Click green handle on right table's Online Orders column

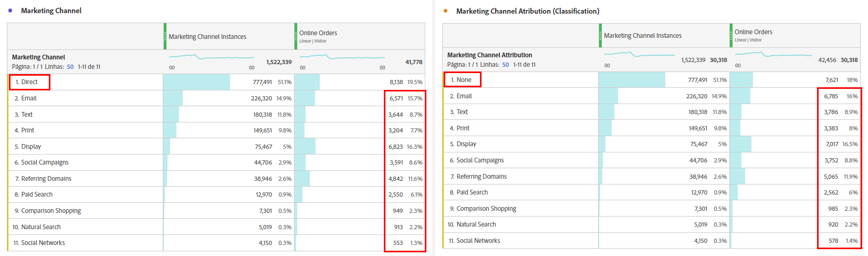coord(730,35)
